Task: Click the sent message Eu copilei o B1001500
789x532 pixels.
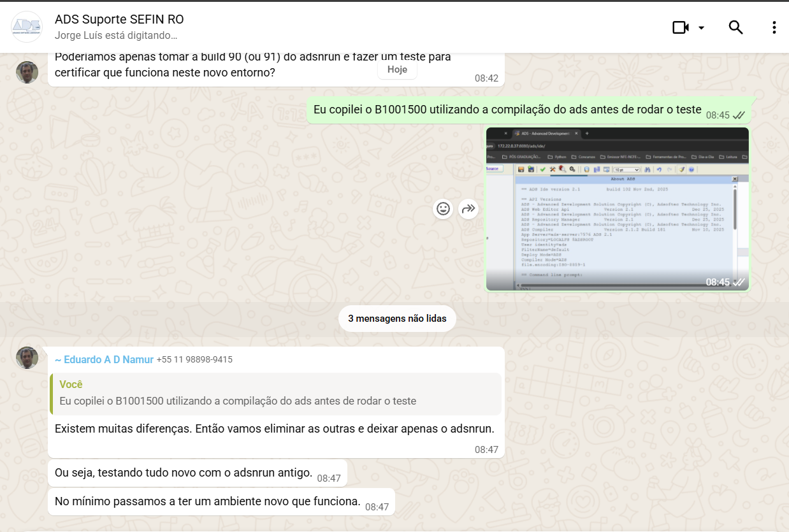Action: (507, 110)
